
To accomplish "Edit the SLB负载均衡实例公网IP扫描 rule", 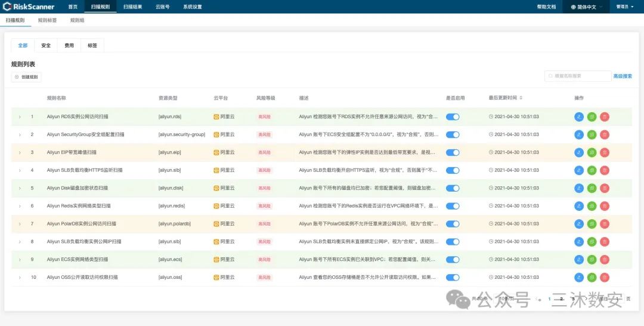I will pyautogui.click(x=579, y=242).
